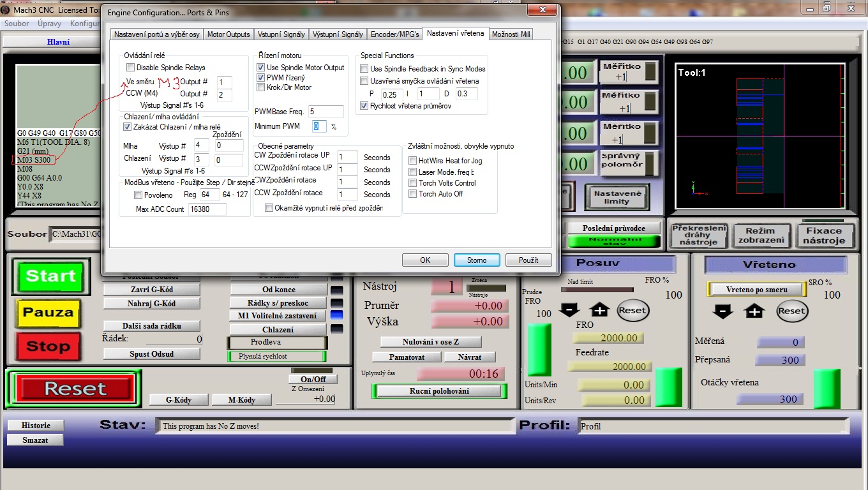Click the PWMBase Freq. input field

pyautogui.click(x=325, y=112)
